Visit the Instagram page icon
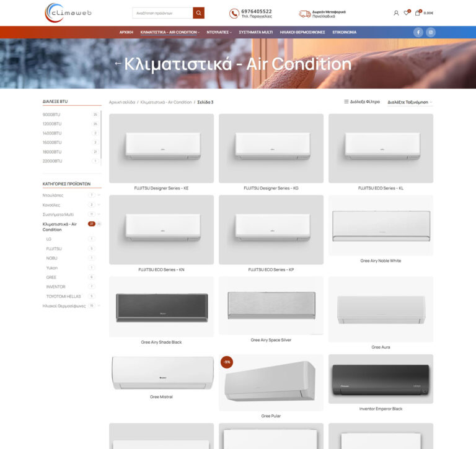This screenshot has height=449, width=476. pos(431,32)
